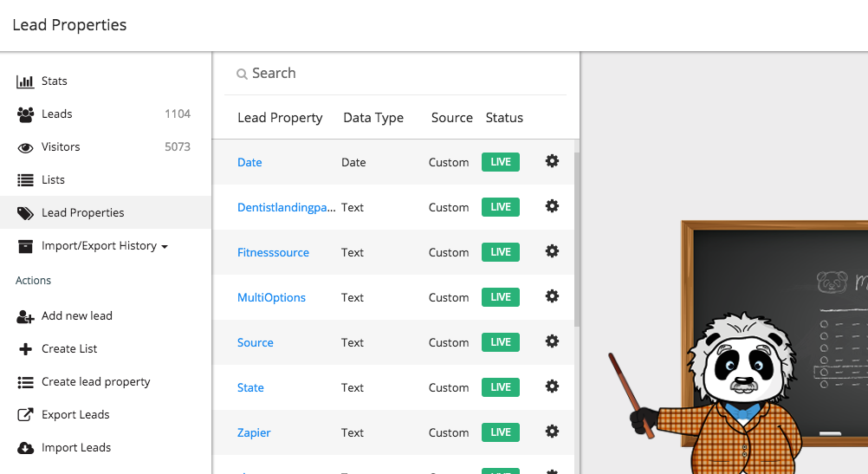The width and height of the screenshot is (868, 474).
Task: Click the LIVE badge for Source
Action: (501, 342)
